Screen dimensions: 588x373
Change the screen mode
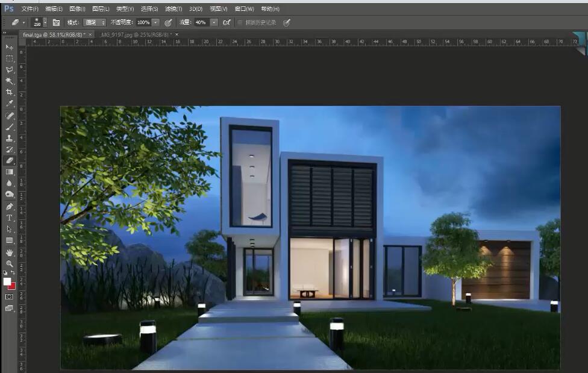point(10,309)
